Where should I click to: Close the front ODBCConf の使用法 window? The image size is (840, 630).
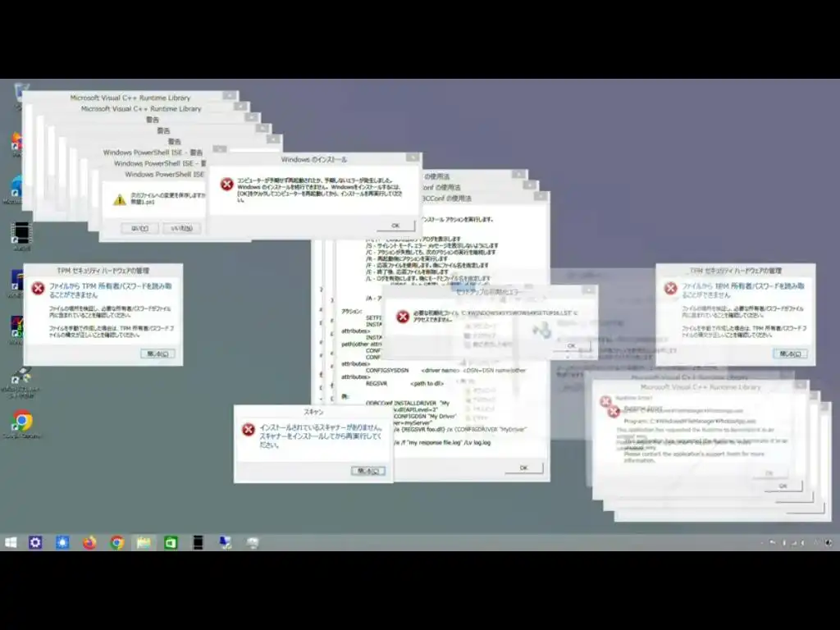(x=541, y=196)
